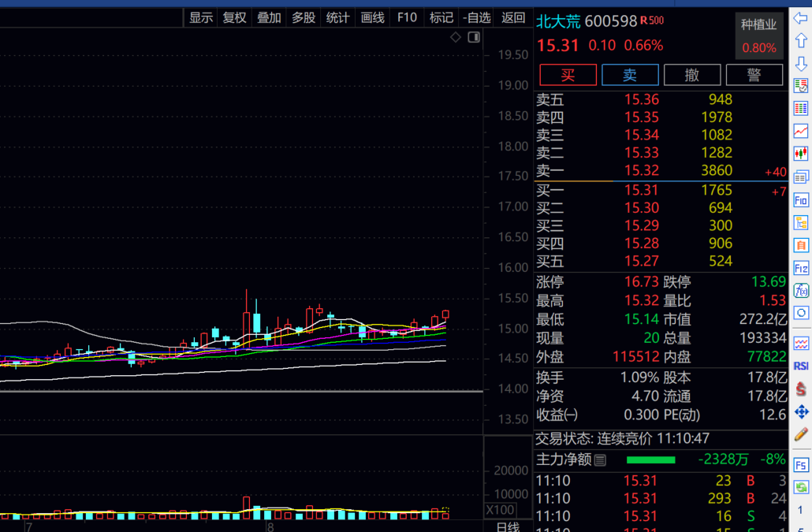Click the green 主力净额 progress bar
Screen dimensions: 812x532
(650, 460)
